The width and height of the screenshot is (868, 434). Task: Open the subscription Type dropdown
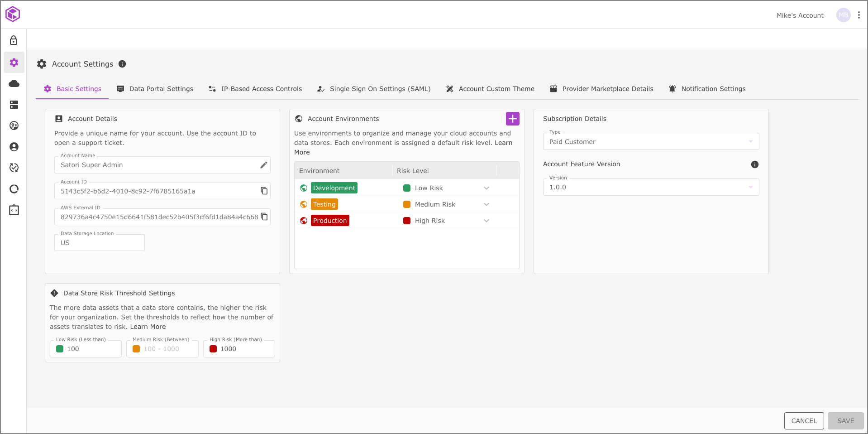tap(750, 142)
